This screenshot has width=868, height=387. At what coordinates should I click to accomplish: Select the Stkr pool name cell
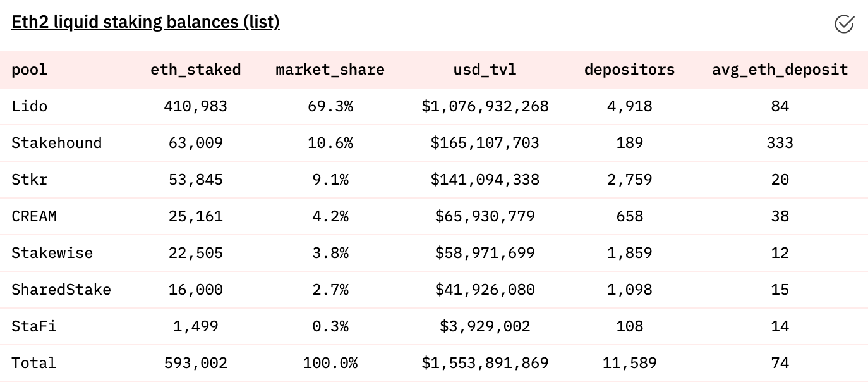30,180
